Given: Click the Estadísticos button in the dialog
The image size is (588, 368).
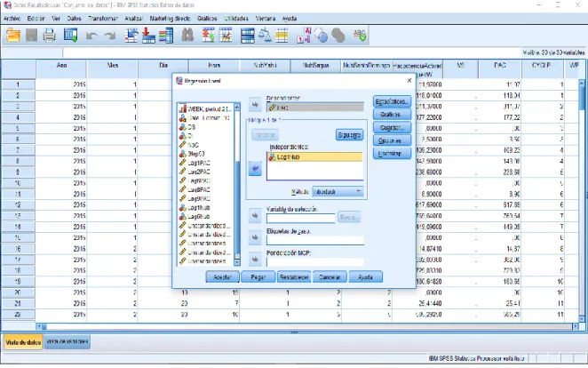Looking at the screenshot, I should (x=392, y=101).
